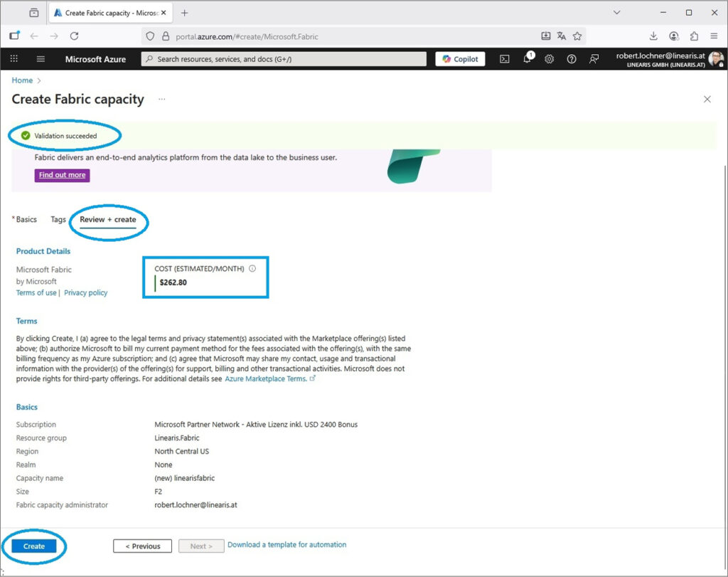Open the Copilot button
Image resolution: width=728 pixels, height=577 pixels.
tap(460, 59)
